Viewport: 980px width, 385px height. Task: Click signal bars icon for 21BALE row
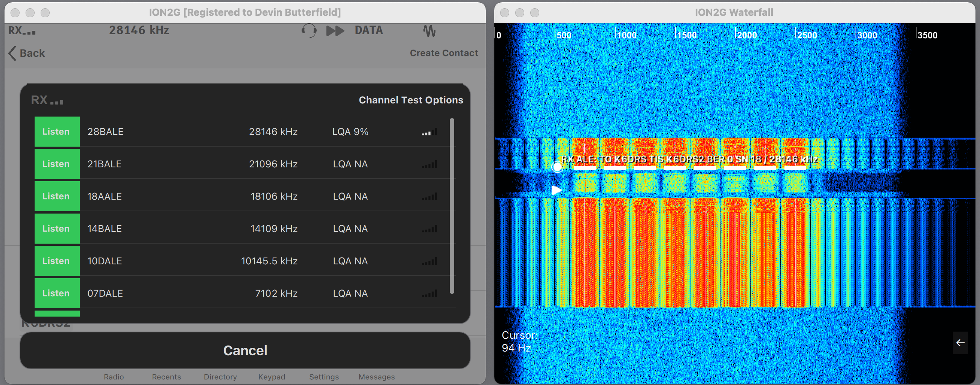(x=429, y=164)
